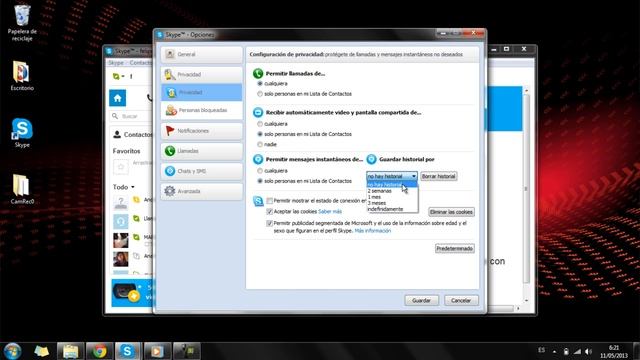Open Papelera de reciclaje desktop icon
This screenshot has height=360, width=640.
[x=22, y=22]
